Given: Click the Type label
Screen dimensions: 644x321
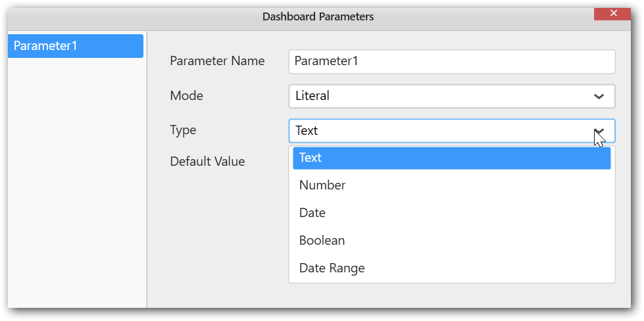Looking at the screenshot, I should [x=183, y=130].
